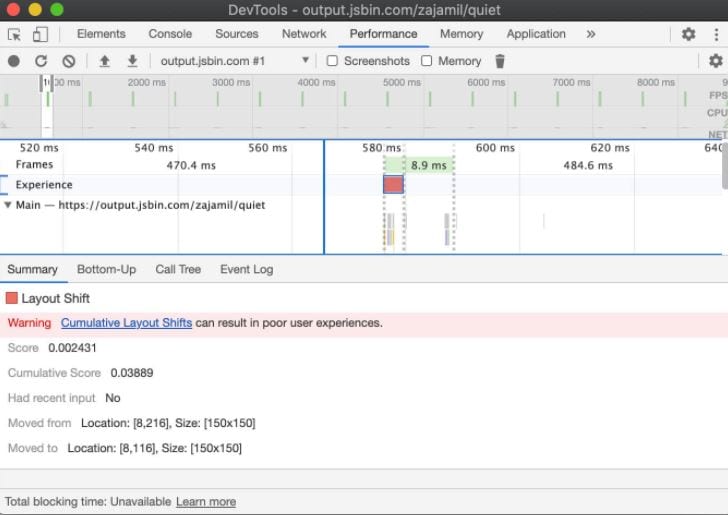Click the Experience track label

pos(44,185)
